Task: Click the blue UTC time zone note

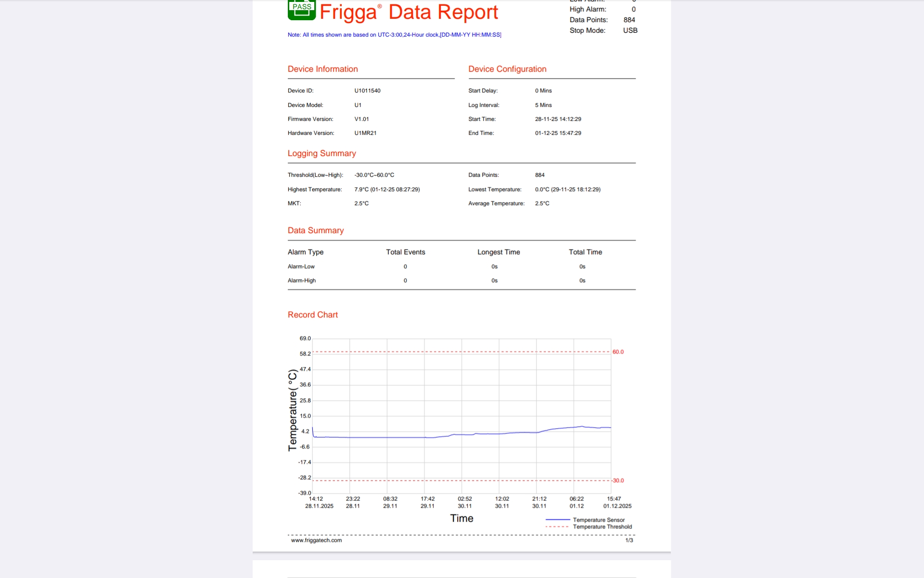Action: (x=394, y=35)
